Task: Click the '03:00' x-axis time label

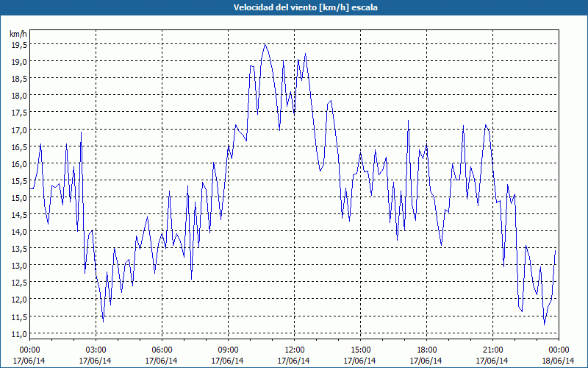Action: point(96,350)
